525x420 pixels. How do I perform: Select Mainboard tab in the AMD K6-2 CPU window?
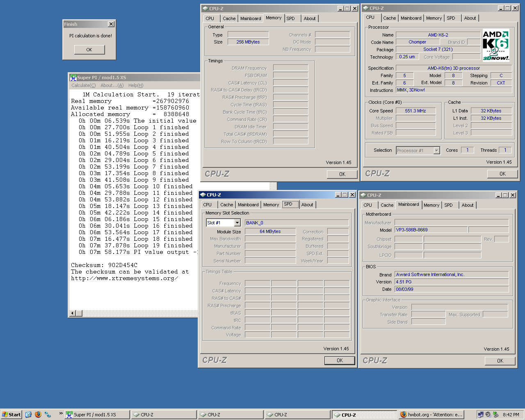[x=411, y=18]
